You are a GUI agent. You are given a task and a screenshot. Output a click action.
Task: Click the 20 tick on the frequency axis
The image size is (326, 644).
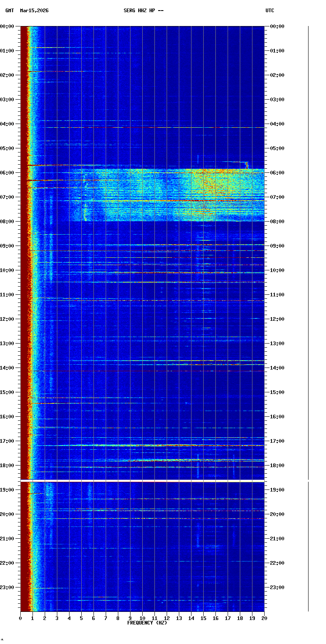(264, 618)
